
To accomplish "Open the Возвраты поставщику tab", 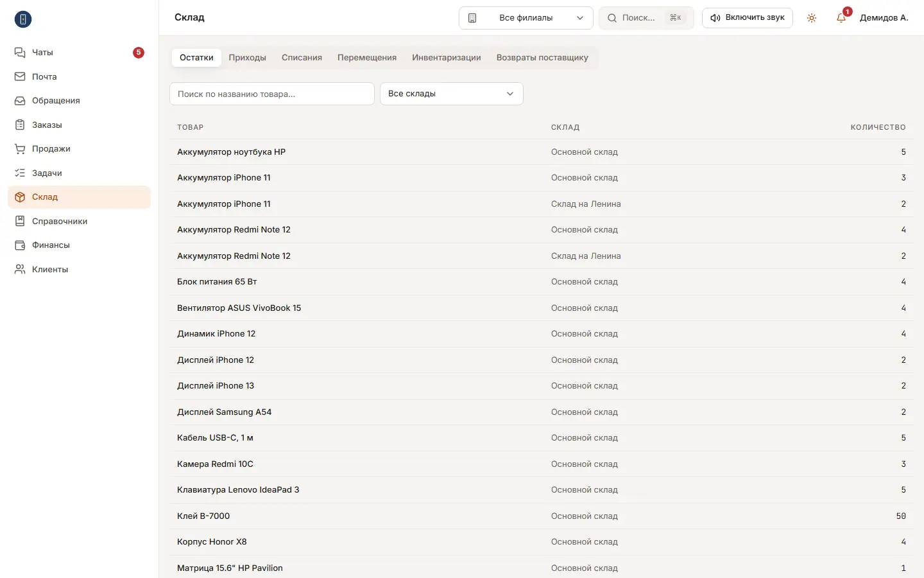I will pyautogui.click(x=542, y=58).
